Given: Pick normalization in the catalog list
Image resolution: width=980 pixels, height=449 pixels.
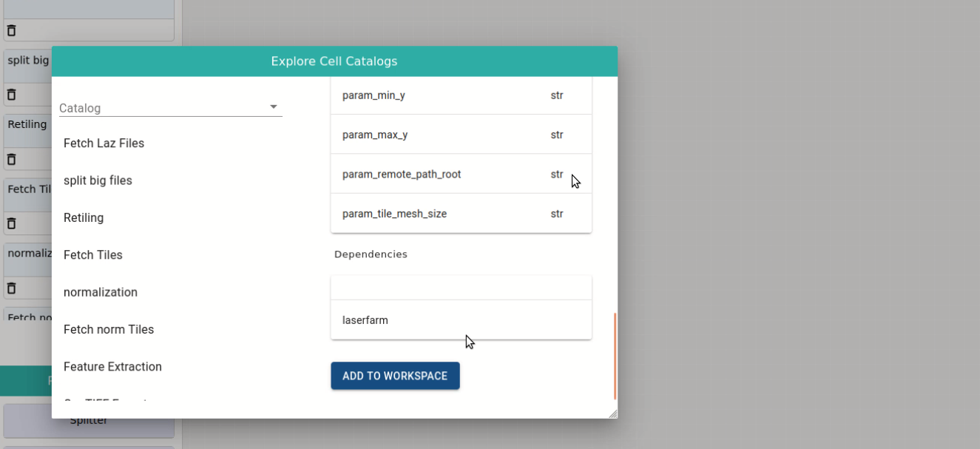Looking at the screenshot, I should (101, 292).
